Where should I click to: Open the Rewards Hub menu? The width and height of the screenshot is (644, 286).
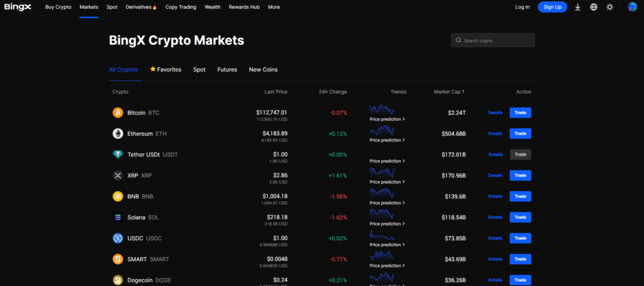tap(244, 7)
